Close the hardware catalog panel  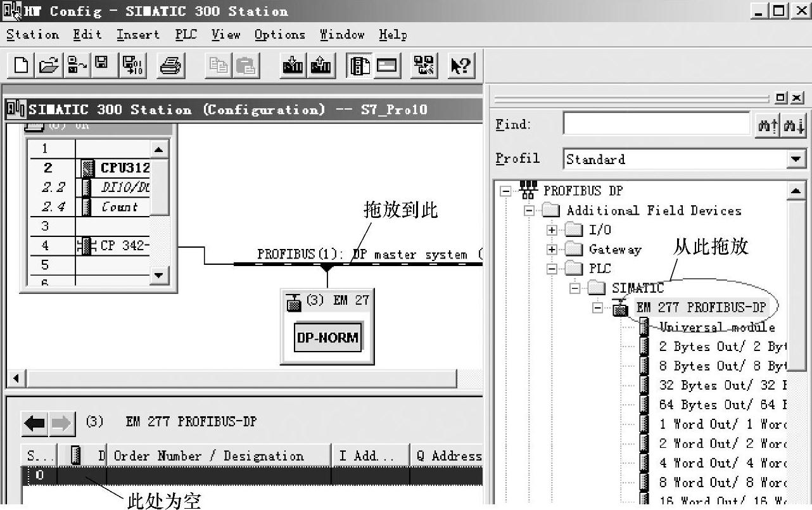point(797,98)
